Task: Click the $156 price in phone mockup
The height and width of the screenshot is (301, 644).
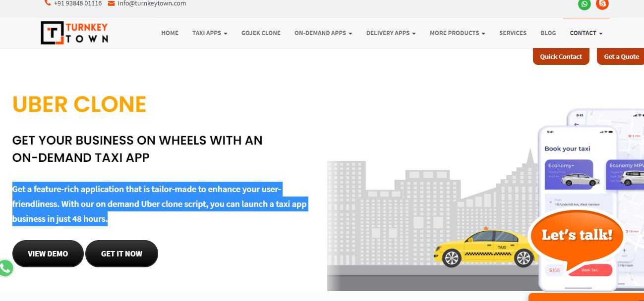Action: coord(554,270)
